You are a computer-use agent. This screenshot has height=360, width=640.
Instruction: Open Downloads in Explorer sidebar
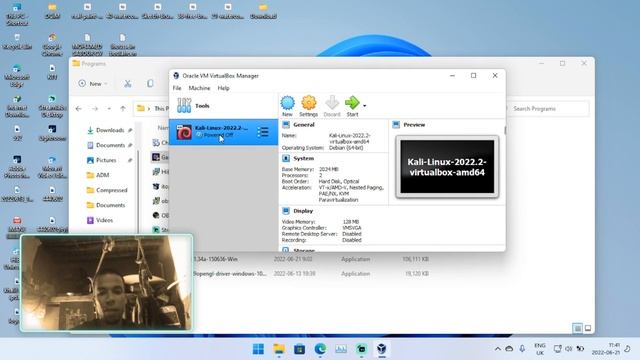(x=109, y=130)
